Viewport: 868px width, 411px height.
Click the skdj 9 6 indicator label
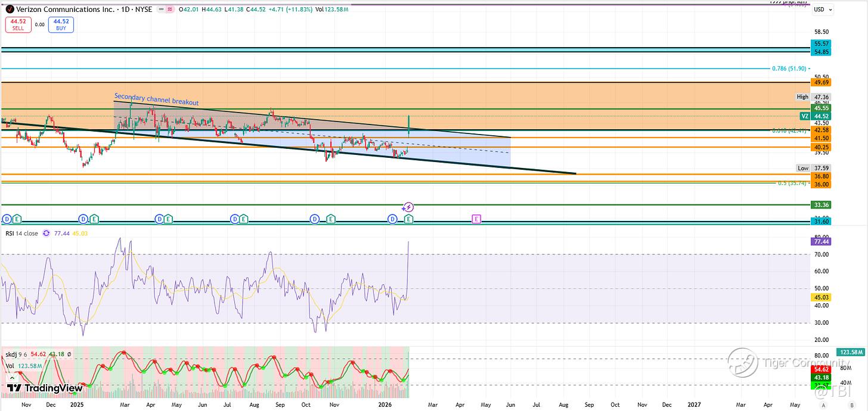[15, 355]
